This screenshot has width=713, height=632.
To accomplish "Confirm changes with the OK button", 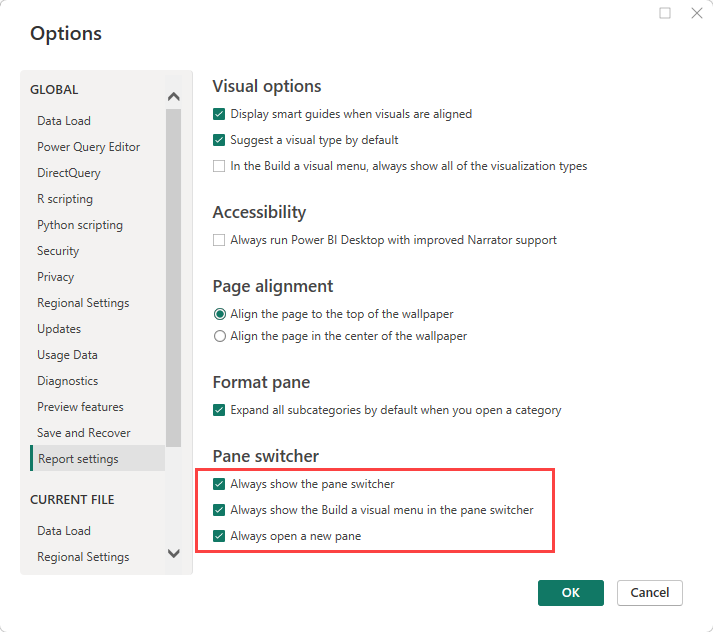I will click(x=571, y=593).
